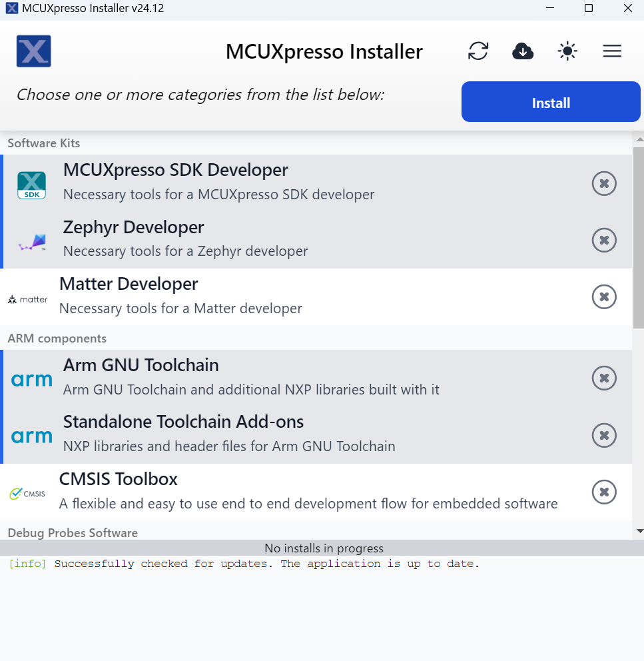Select the Standalone Toolchain Add-ons title
644x661 pixels.
point(183,422)
